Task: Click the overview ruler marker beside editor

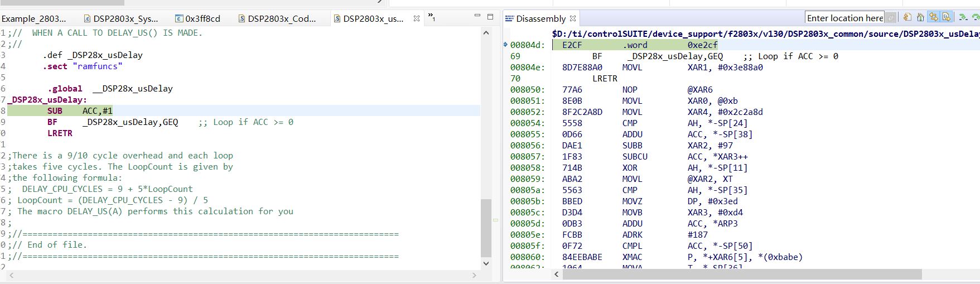Action: pyautogui.click(x=495, y=220)
